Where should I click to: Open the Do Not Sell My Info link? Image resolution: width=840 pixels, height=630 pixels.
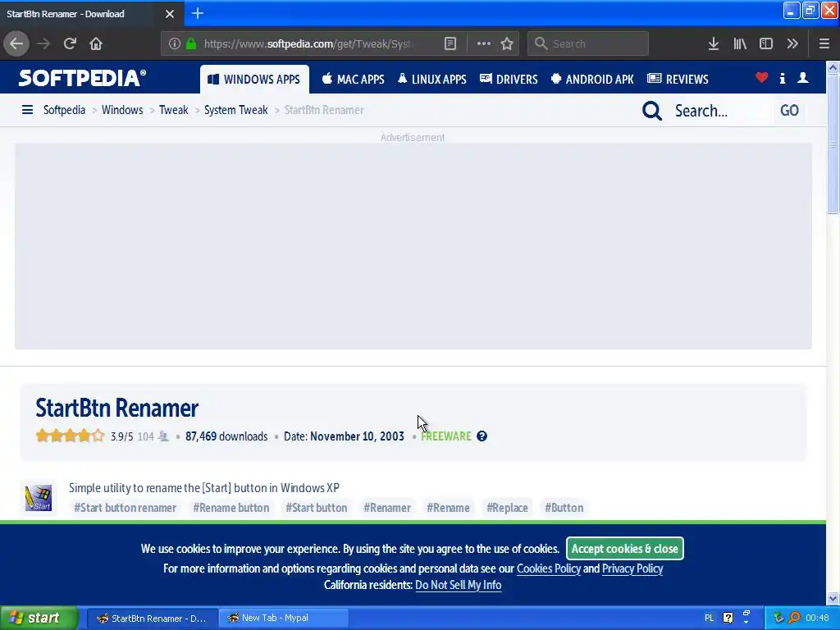[458, 585]
